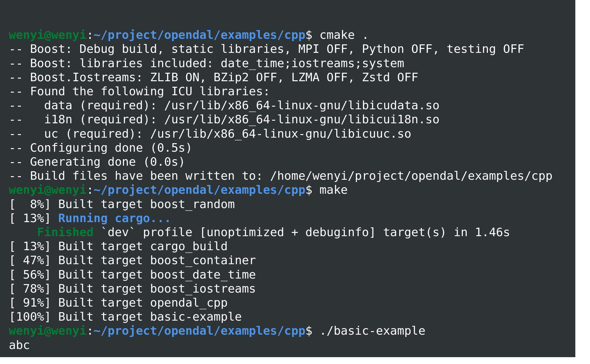Click the "cargo_build" target name
This screenshot has width=590, height=364.
click(189, 247)
